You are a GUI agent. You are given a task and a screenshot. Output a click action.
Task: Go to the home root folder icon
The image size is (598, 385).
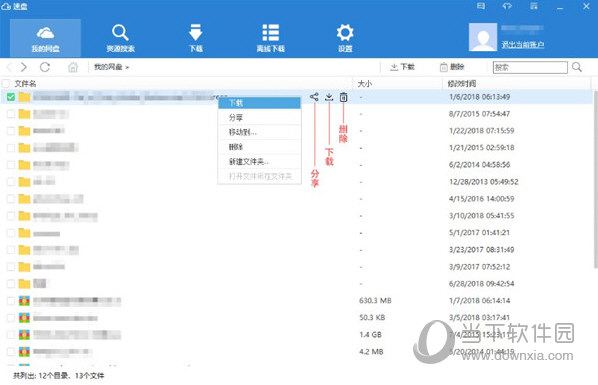coord(72,67)
